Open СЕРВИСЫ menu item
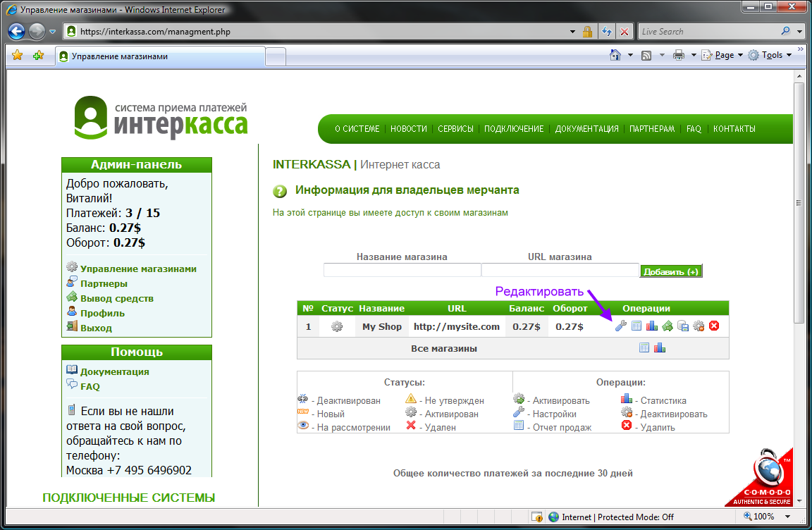This screenshot has height=530, width=812. tap(456, 129)
